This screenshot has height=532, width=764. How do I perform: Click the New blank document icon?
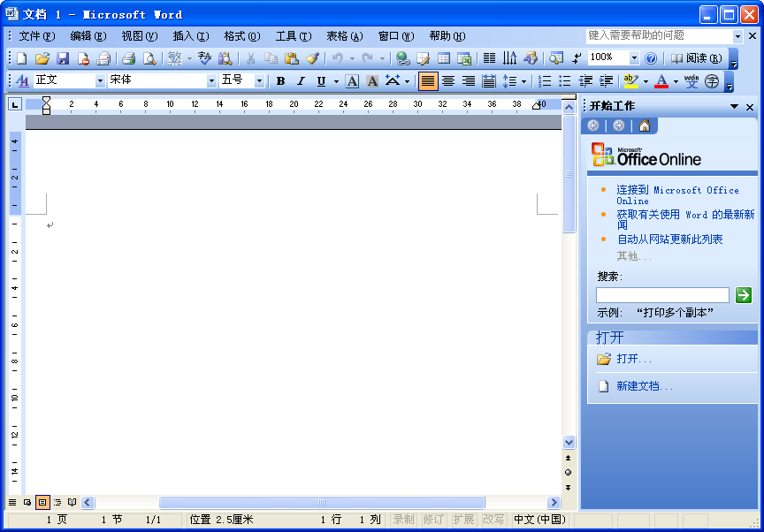[x=21, y=58]
